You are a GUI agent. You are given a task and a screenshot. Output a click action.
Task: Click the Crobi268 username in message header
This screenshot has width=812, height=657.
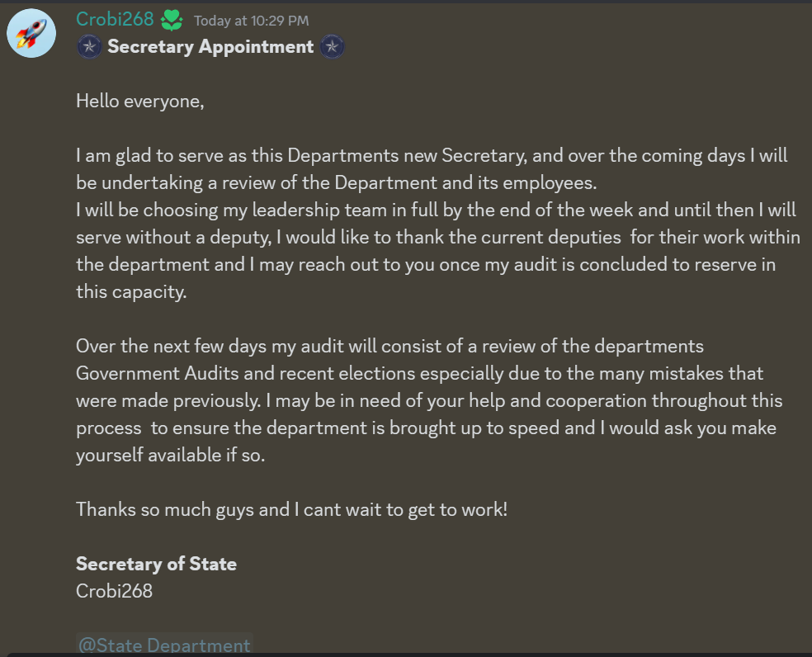[x=115, y=19]
